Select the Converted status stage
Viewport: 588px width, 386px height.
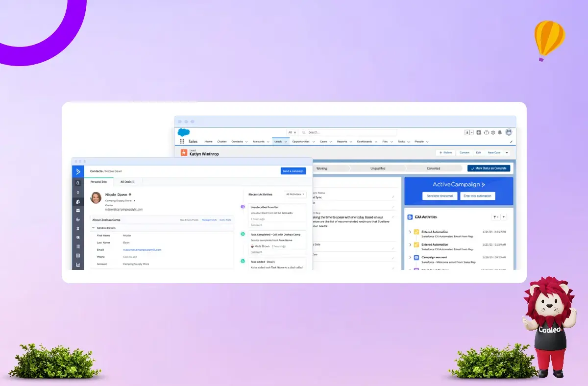pyautogui.click(x=434, y=169)
